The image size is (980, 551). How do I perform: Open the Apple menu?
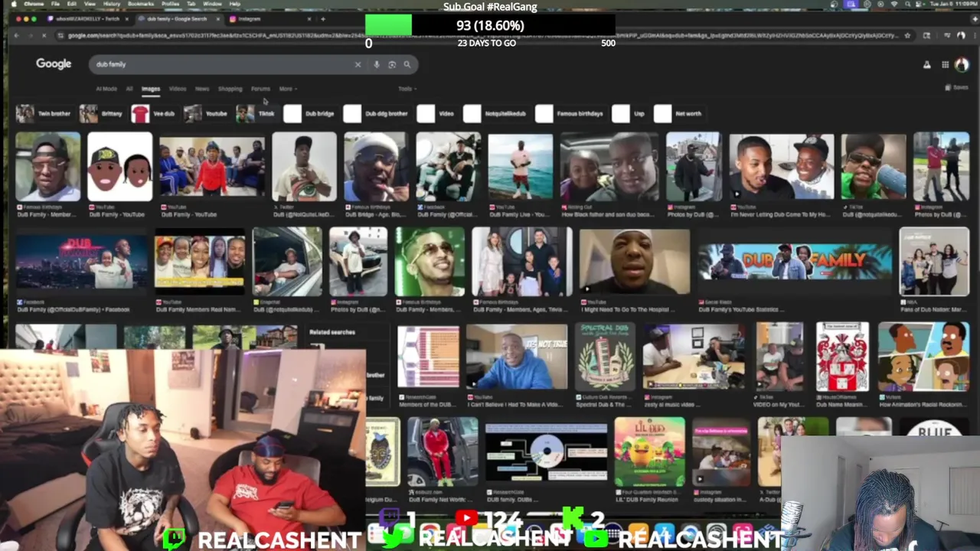click(x=15, y=5)
